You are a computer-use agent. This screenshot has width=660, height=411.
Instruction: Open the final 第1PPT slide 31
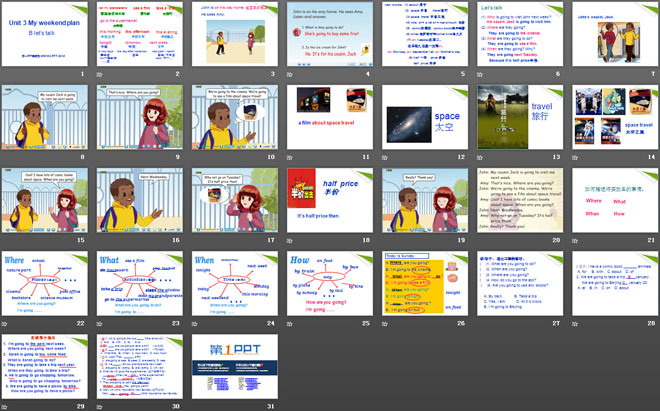tap(234, 366)
